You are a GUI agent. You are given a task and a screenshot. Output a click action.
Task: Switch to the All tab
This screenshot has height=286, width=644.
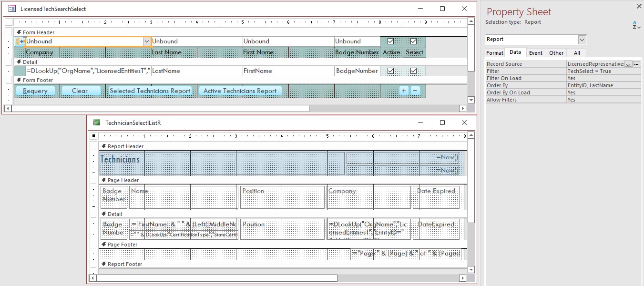[577, 53]
